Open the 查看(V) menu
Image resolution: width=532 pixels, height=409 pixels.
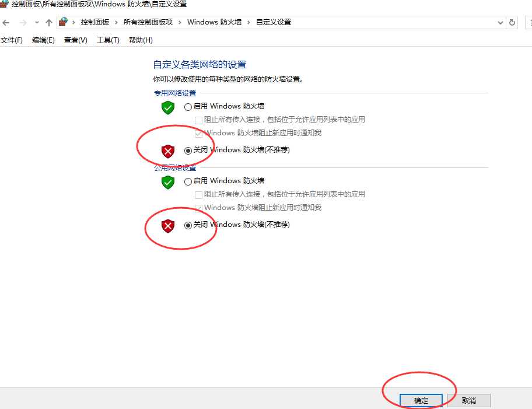coord(75,40)
